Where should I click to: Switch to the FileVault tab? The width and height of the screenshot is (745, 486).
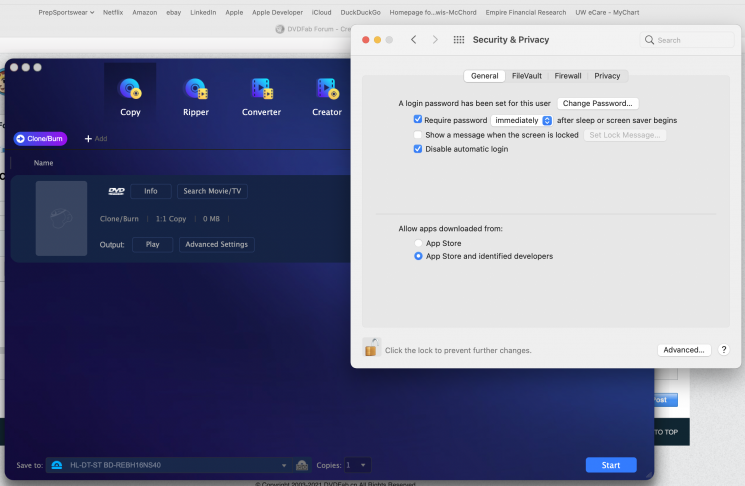tap(527, 76)
